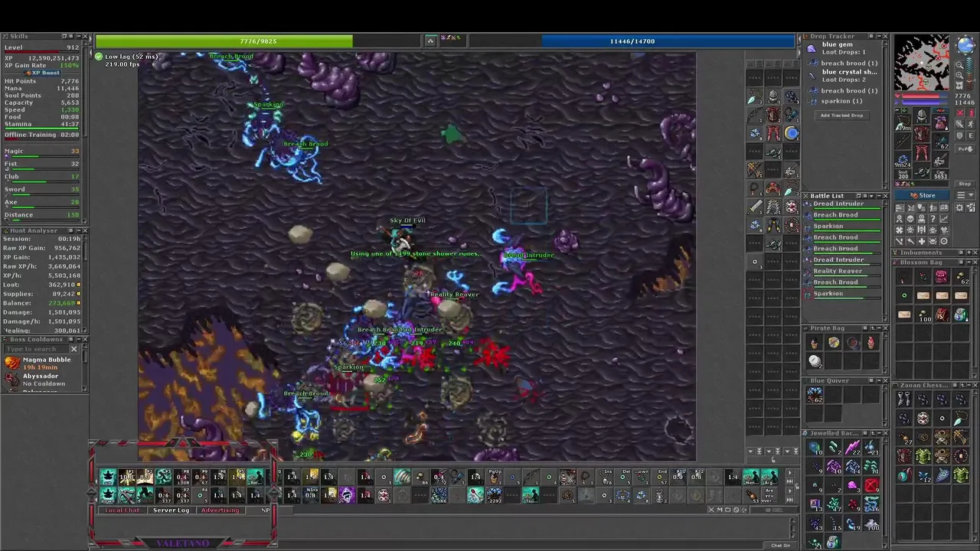Click the red legs equipment slot
Image resolution: width=980 pixels, height=551 pixels.
(922, 152)
